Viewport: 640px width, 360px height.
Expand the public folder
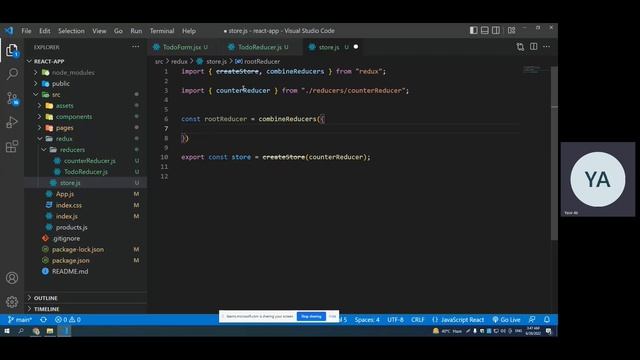click(61, 83)
